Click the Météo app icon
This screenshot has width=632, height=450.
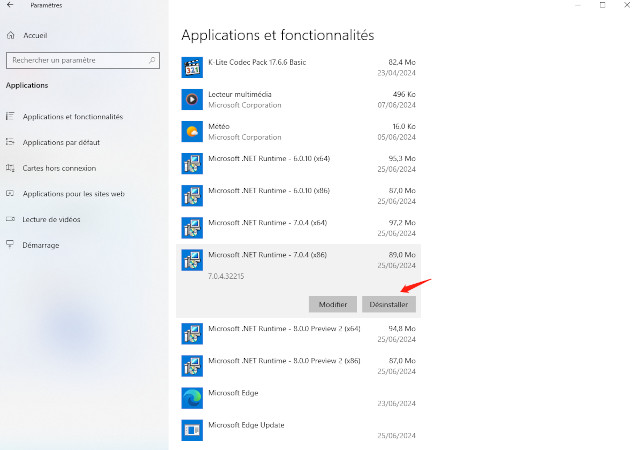pos(192,131)
